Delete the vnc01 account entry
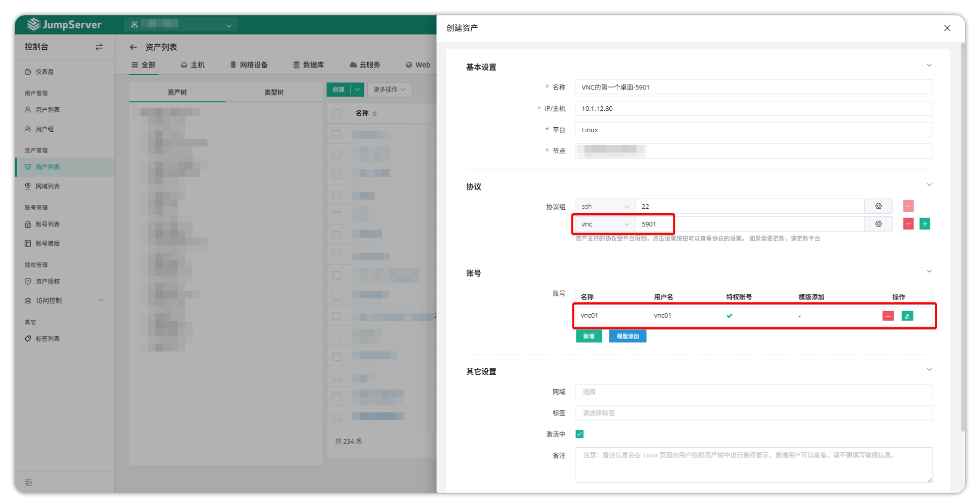980x503 pixels. click(888, 316)
